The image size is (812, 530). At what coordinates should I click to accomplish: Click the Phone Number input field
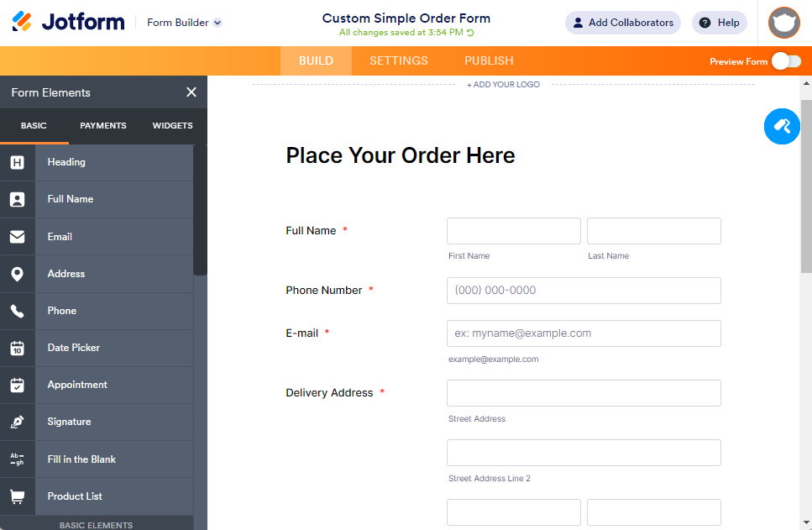click(x=584, y=291)
